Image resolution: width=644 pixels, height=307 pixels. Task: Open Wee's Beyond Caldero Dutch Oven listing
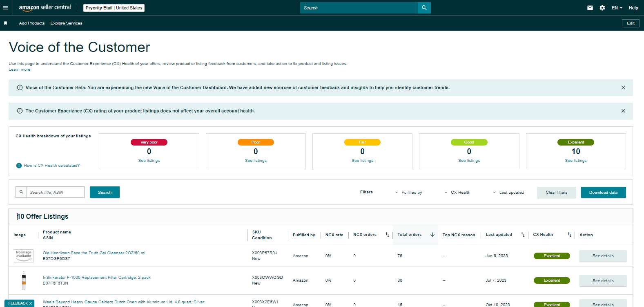coord(123,302)
